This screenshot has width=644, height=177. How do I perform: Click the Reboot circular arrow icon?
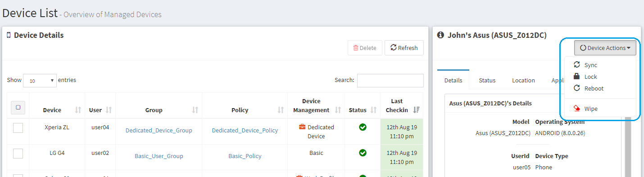(x=576, y=88)
